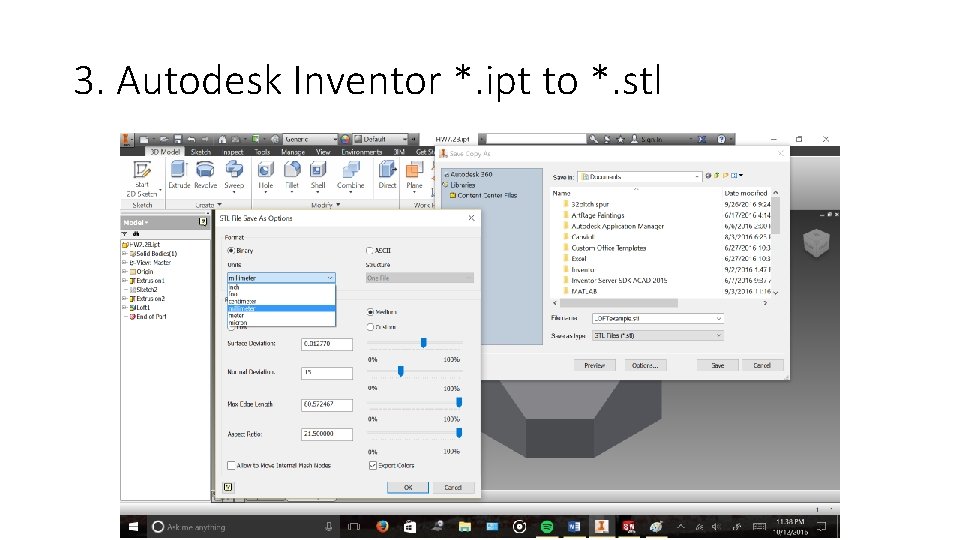The image size is (960, 540).
Task: Open the Combine tool
Action: point(350,176)
